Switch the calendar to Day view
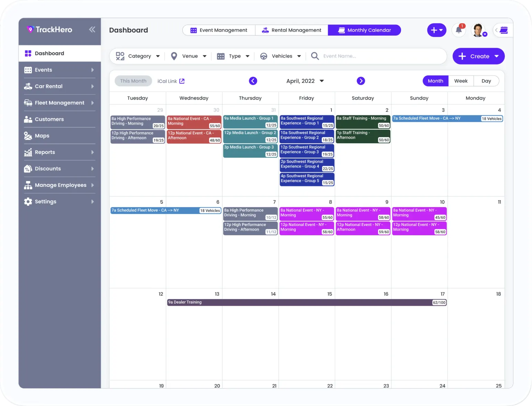The image size is (532, 406). coord(486,81)
